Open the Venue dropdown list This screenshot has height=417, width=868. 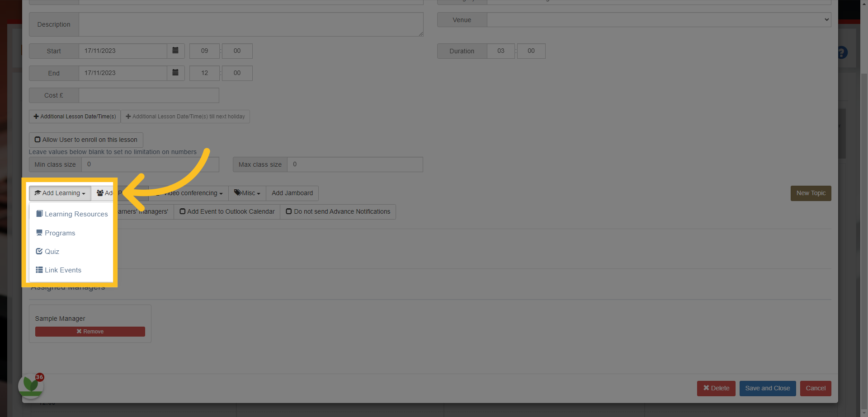(x=659, y=19)
